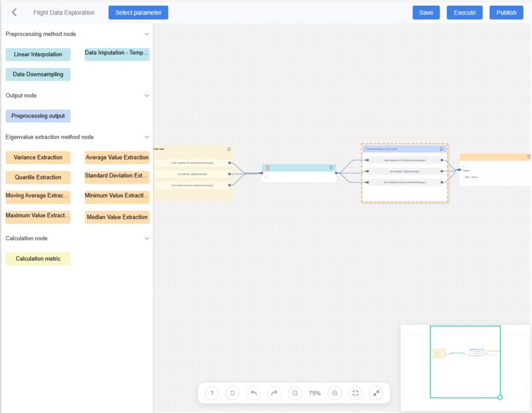The width and height of the screenshot is (532, 413).
Task: Zoom in on the canvas
Action: point(335,393)
